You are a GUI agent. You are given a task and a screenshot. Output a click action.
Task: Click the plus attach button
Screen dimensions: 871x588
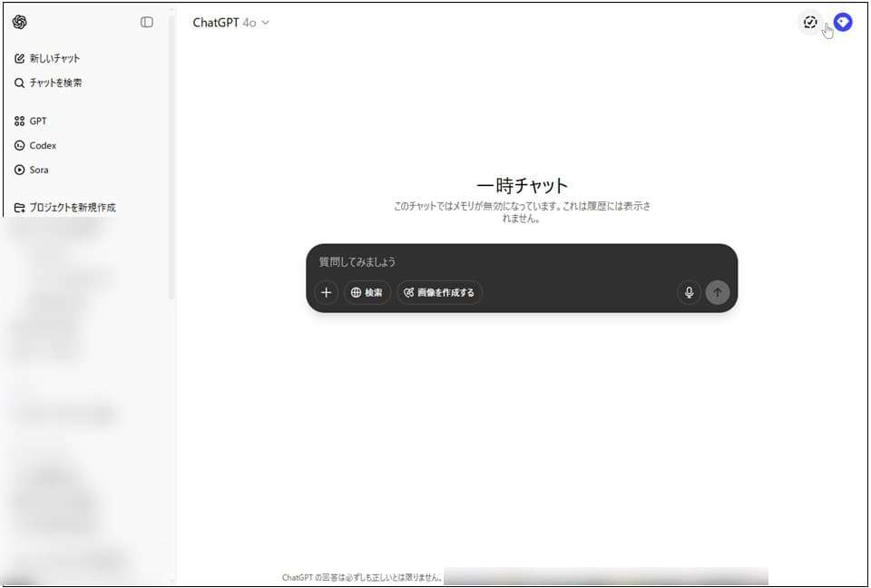(x=326, y=292)
